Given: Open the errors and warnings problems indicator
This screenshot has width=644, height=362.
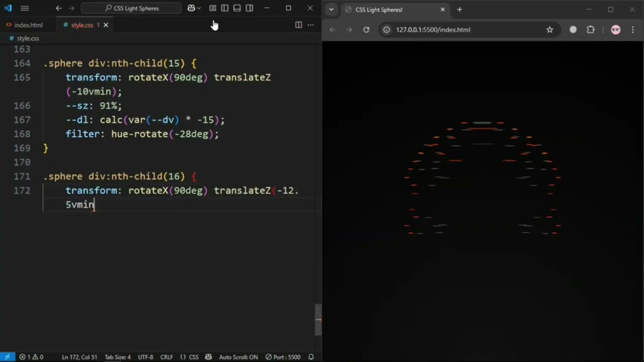Looking at the screenshot, I should point(31,357).
